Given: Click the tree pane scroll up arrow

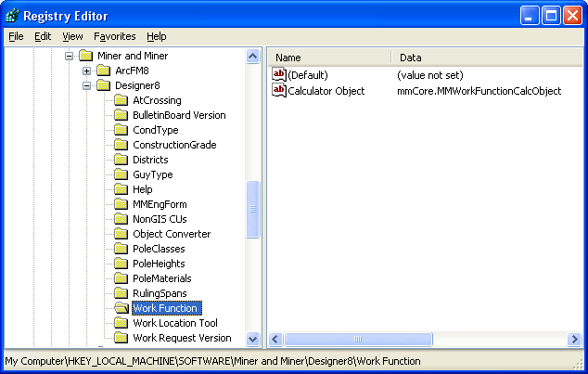Looking at the screenshot, I should (x=253, y=57).
